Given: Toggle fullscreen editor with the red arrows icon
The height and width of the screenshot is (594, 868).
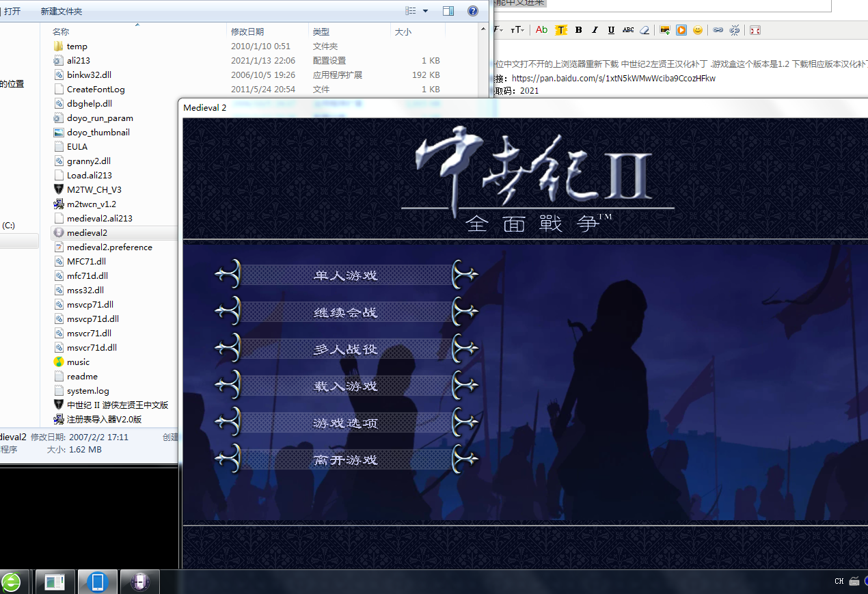Looking at the screenshot, I should (x=755, y=30).
